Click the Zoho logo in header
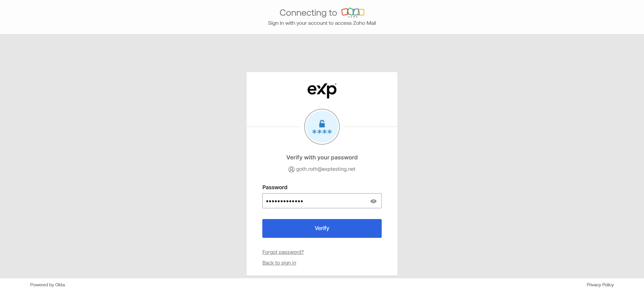 coord(353,12)
